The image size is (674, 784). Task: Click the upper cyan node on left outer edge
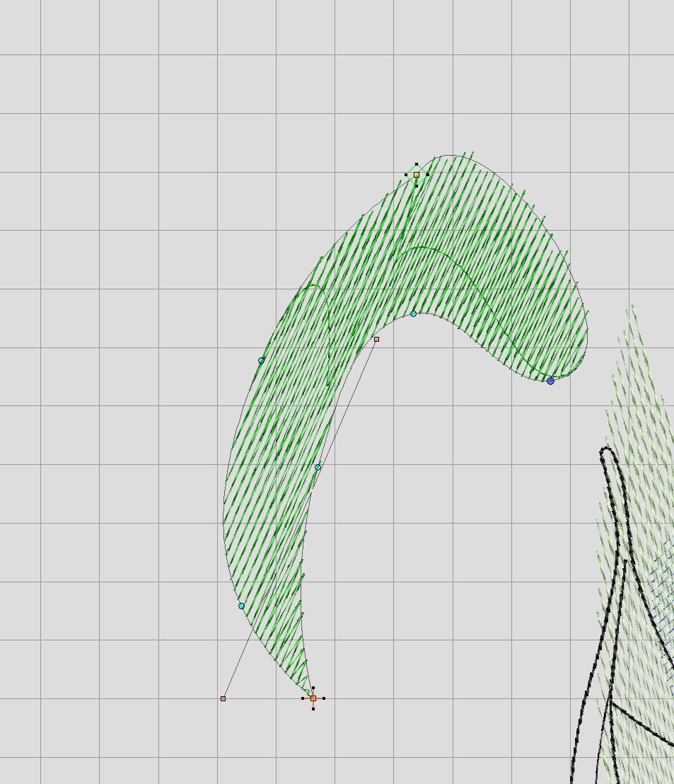pos(261,360)
